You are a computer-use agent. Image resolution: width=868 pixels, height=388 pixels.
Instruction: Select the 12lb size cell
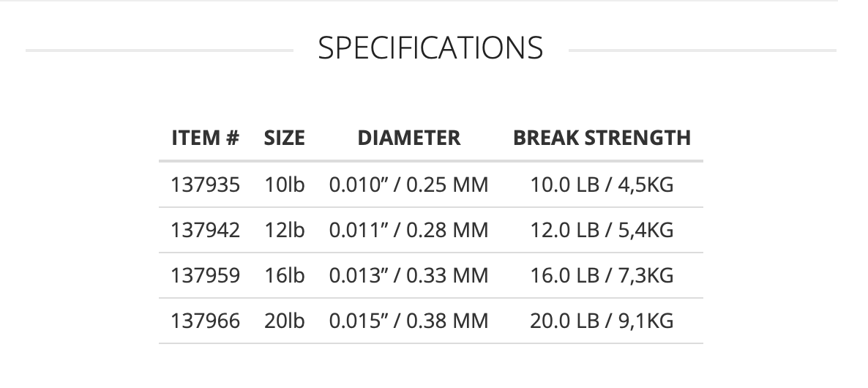pos(284,230)
